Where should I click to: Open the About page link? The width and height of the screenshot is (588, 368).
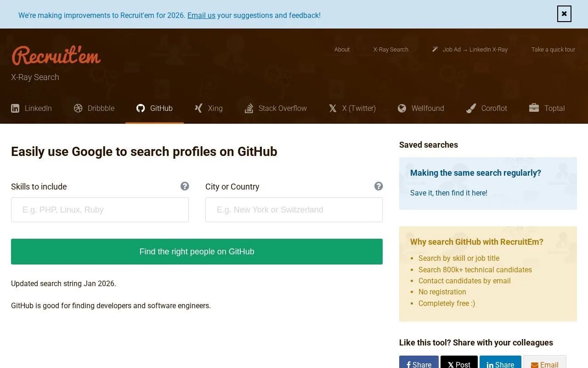click(x=342, y=50)
